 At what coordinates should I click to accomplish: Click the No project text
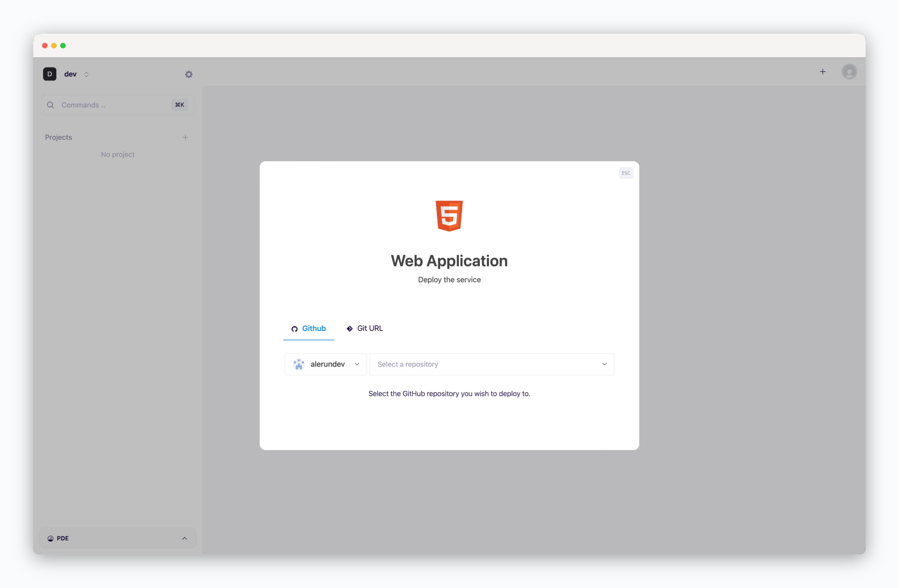coord(117,154)
